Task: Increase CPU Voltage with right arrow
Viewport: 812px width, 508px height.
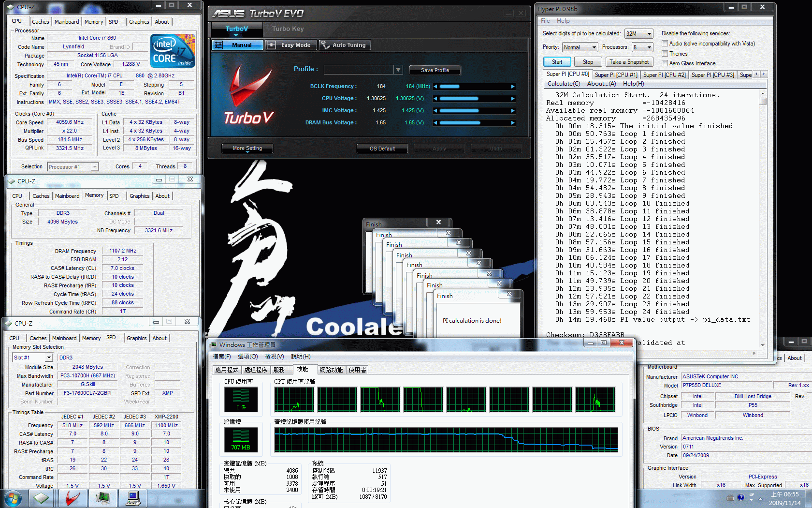Action: point(513,99)
